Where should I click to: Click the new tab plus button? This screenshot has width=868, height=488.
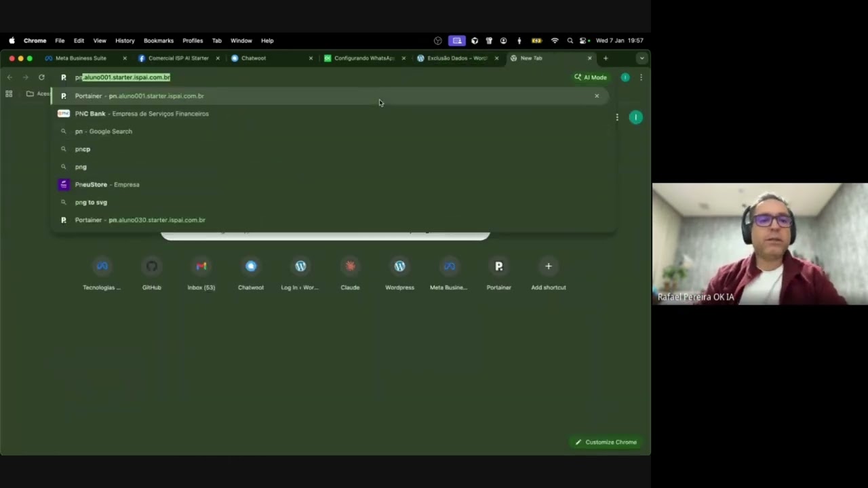606,58
